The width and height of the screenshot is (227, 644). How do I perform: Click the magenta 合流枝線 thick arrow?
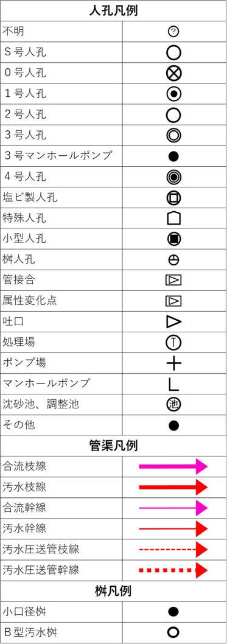click(173, 467)
